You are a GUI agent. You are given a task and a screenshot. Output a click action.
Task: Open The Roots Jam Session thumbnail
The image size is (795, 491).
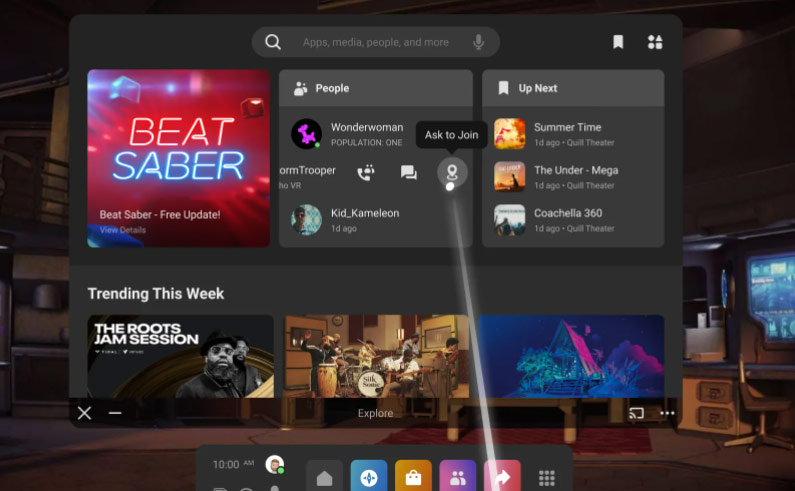[180, 356]
